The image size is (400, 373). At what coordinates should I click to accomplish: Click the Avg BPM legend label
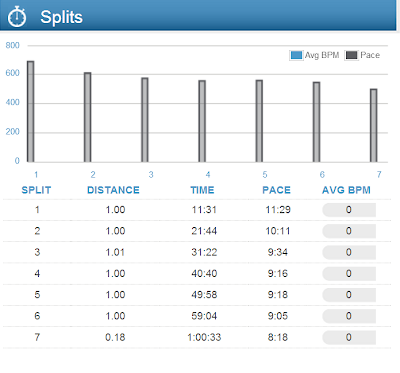pyautogui.click(x=322, y=55)
